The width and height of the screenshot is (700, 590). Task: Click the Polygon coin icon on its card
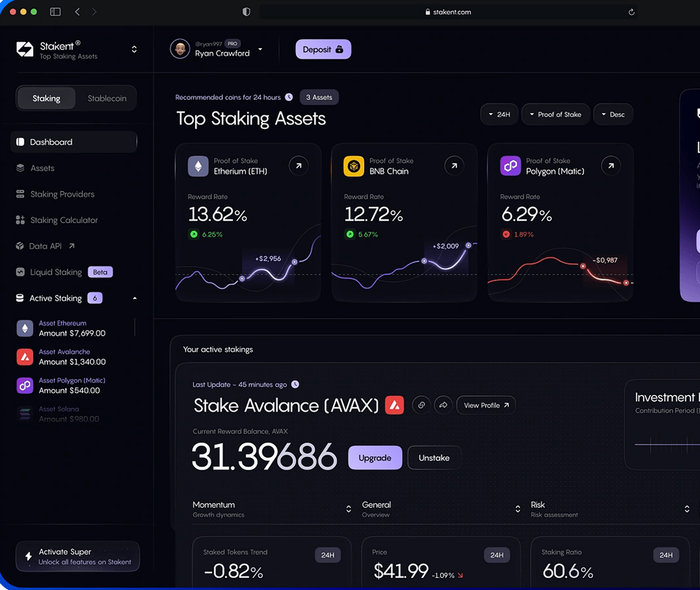510,166
